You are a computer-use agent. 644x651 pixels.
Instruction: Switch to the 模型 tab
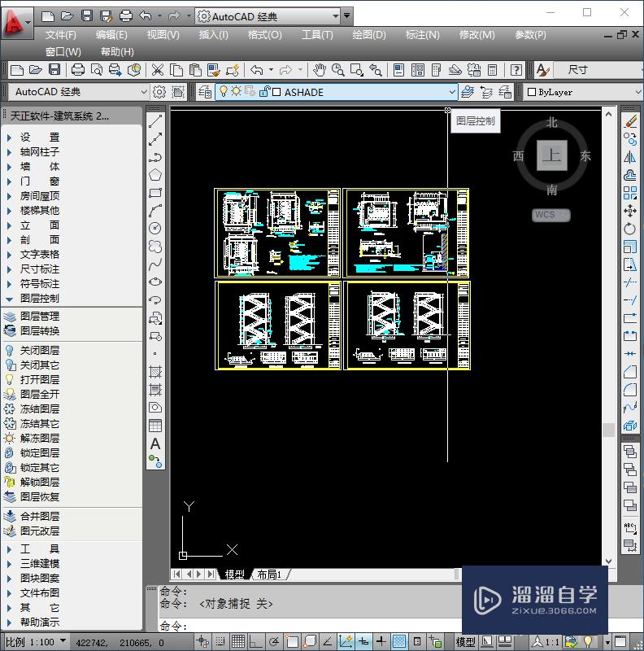(x=234, y=575)
